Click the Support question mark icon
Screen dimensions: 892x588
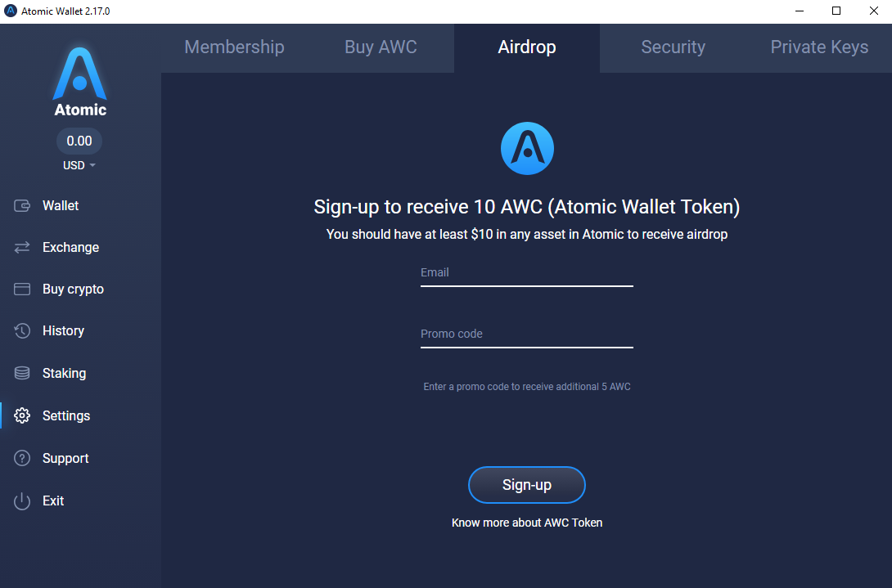point(22,459)
